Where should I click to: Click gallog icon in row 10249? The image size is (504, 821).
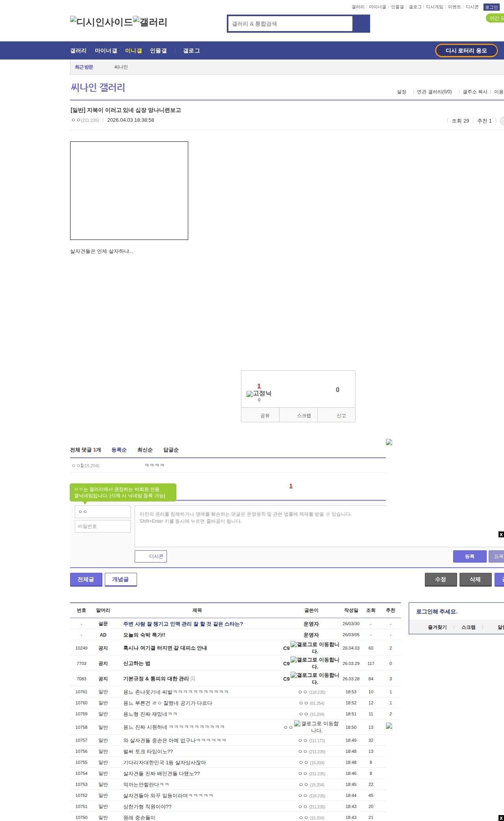coord(315,648)
